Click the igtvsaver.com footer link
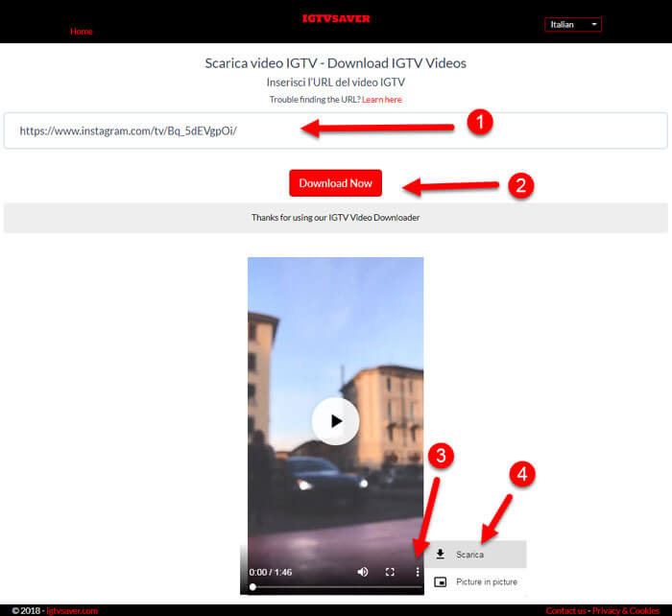The height and width of the screenshot is (616, 672). (x=72, y=610)
